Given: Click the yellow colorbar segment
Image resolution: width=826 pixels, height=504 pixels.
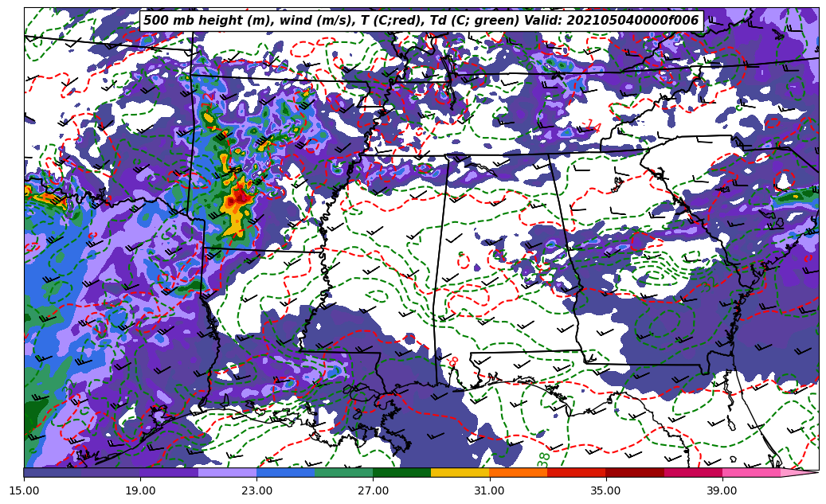Looking at the screenshot, I should [460, 472].
